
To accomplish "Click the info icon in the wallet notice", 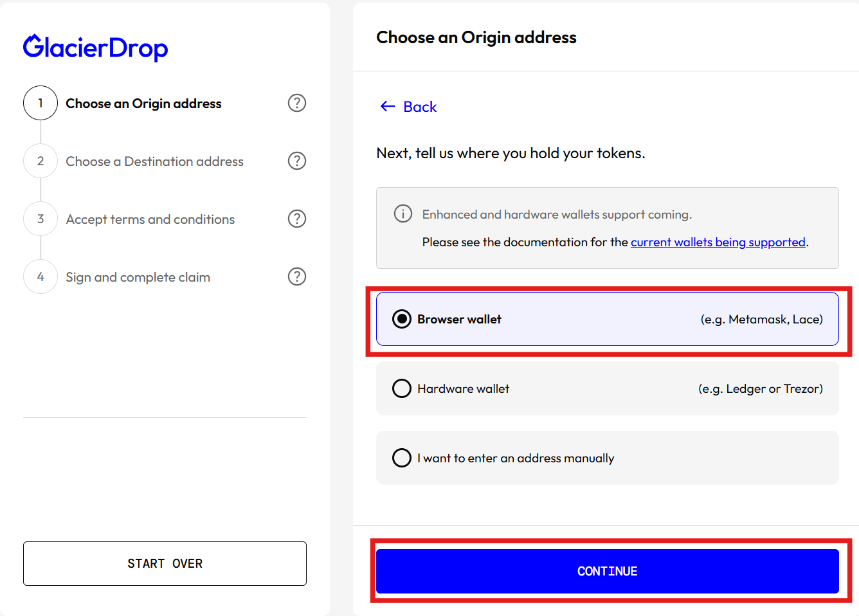I will [403, 213].
